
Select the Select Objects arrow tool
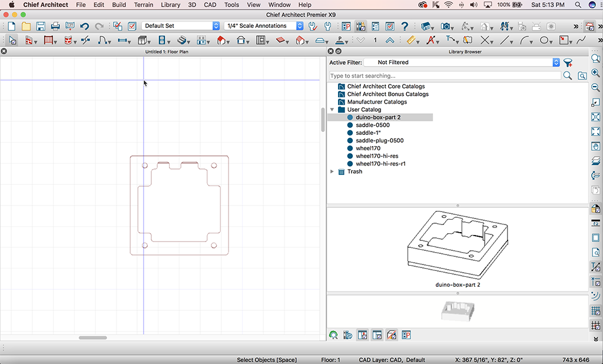pos(13,40)
